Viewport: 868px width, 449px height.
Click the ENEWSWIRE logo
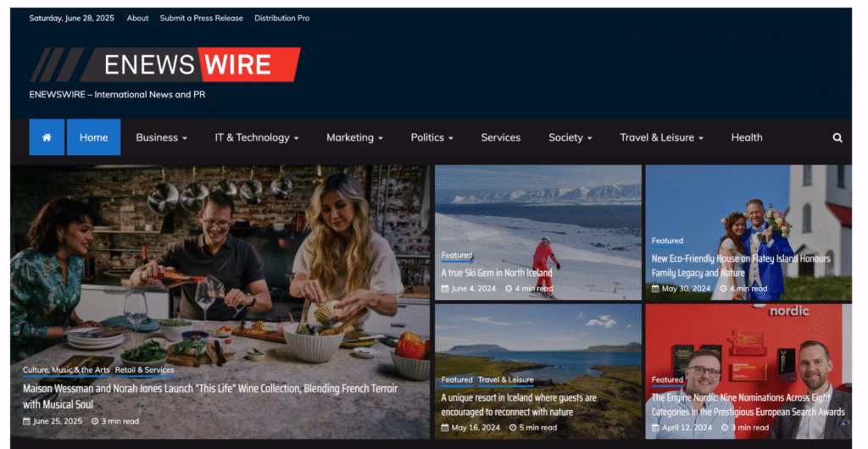165,64
